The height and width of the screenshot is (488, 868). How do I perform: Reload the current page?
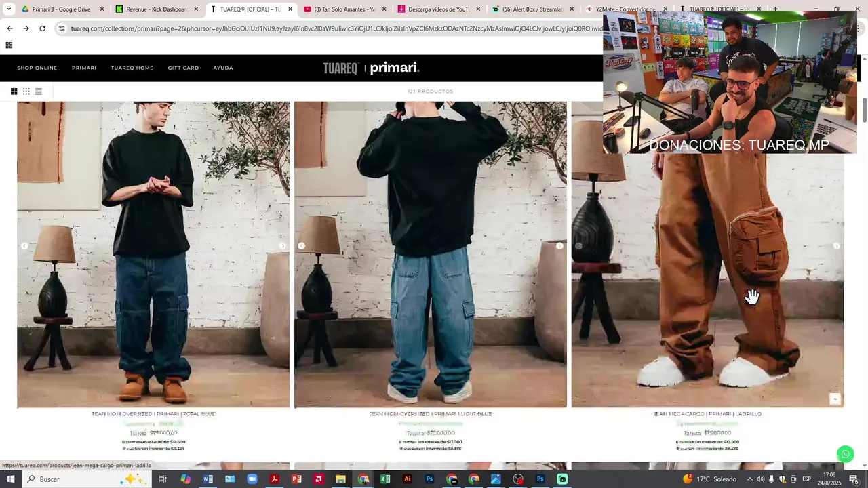42,28
